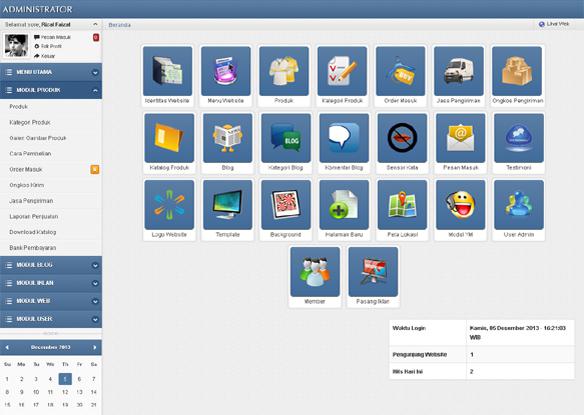
Task: Expand the MODUL USER section
Action: coord(51,319)
